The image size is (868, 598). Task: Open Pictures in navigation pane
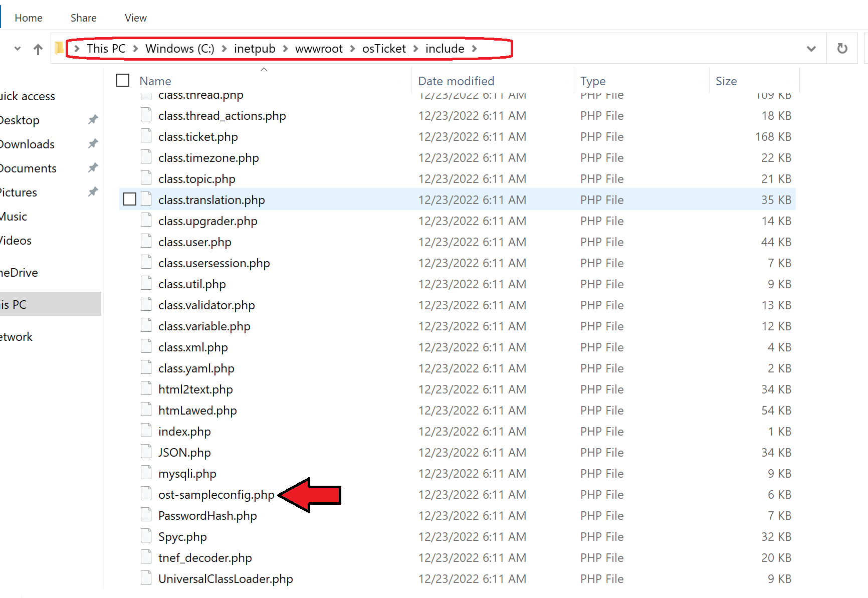(19, 192)
